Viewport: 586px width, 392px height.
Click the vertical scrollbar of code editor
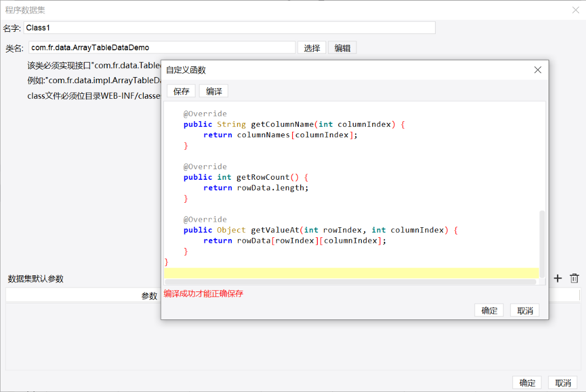click(542, 243)
